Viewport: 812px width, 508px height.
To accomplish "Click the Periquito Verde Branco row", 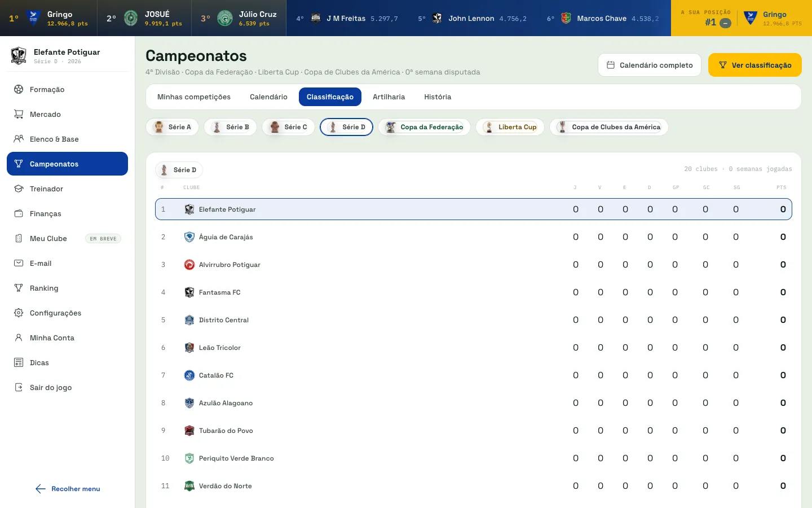I will click(x=474, y=458).
